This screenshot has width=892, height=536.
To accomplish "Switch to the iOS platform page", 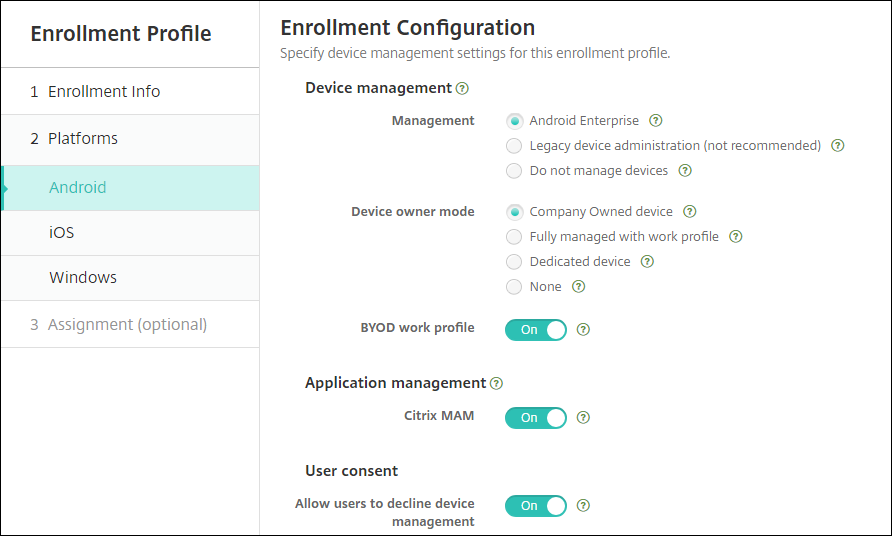I will [x=62, y=233].
